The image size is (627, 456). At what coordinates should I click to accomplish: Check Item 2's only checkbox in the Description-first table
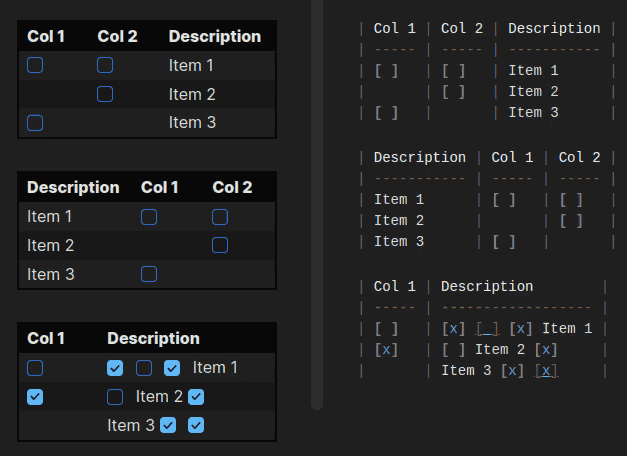coord(220,245)
